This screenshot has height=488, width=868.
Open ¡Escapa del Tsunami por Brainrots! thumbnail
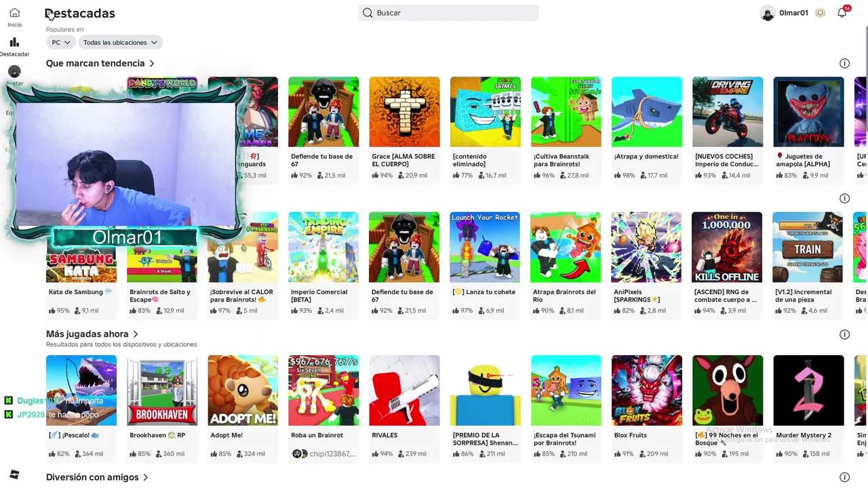(566, 390)
